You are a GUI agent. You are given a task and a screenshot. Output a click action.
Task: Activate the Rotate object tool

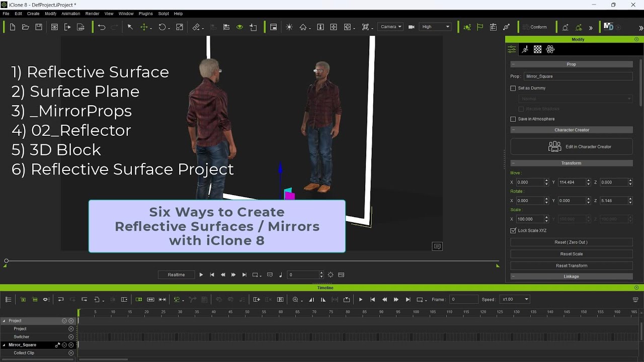[x=162, y=27]
